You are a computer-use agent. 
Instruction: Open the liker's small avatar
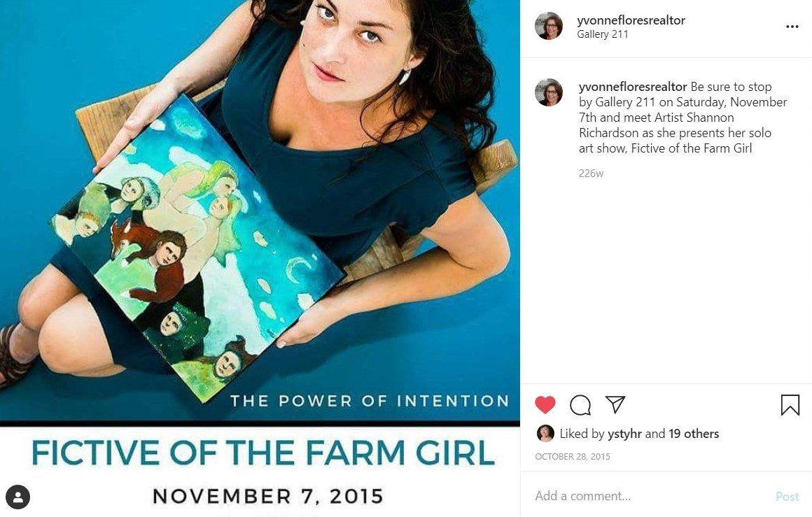click(x=545, y=433)
